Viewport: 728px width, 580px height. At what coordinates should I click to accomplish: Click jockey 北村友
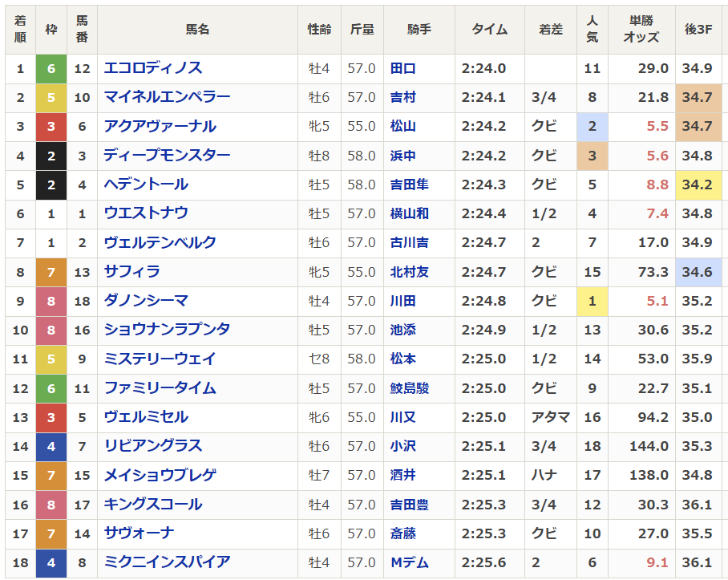(x=410, y=272)
